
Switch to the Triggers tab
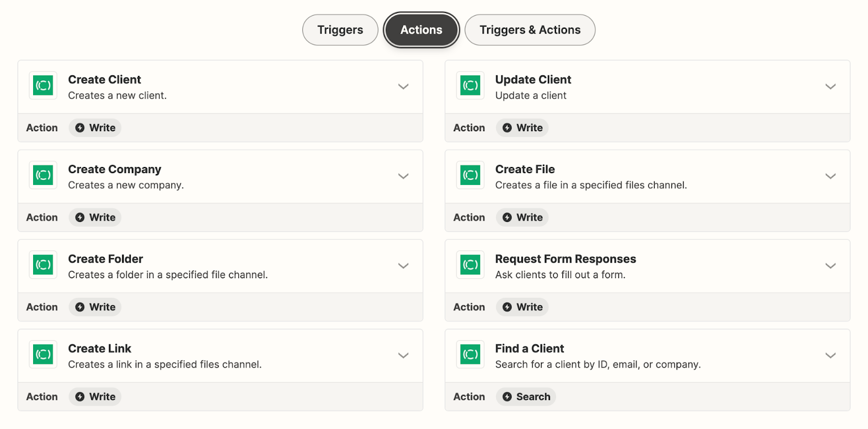[340, 30]
